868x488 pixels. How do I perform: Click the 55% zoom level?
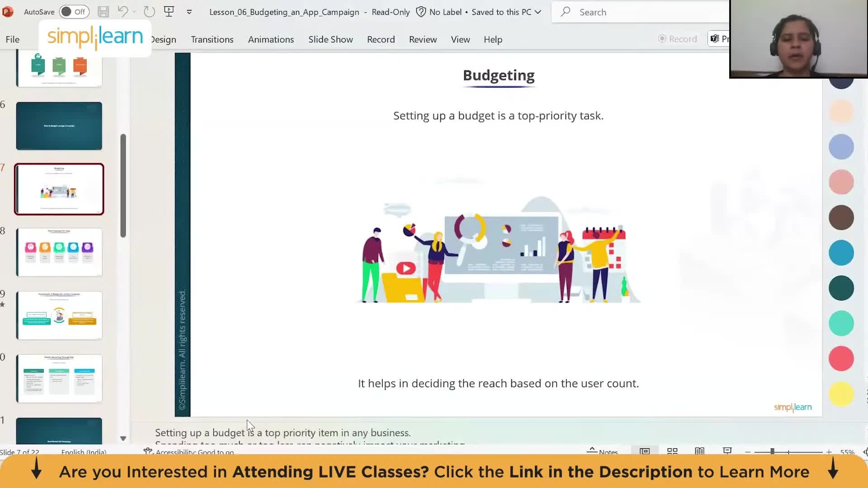coord(847,451)
